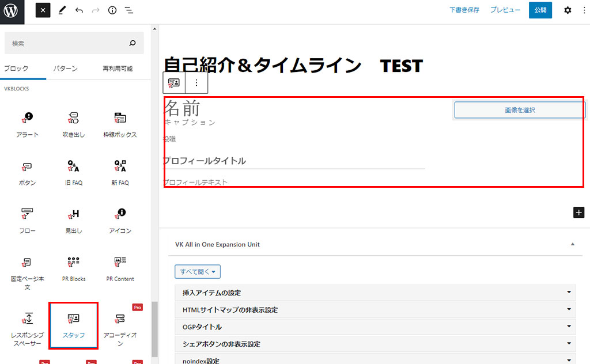Insert the 新 FAQ block

(120, 172)
